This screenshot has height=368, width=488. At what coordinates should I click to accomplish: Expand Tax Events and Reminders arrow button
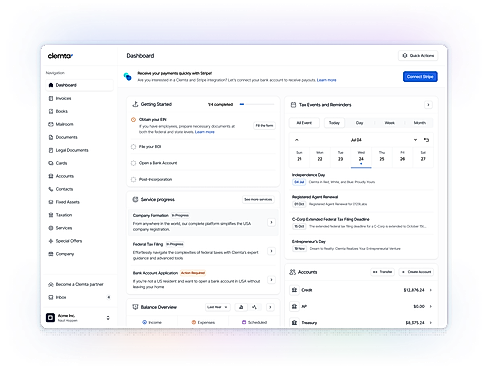(x=428, y=105)
